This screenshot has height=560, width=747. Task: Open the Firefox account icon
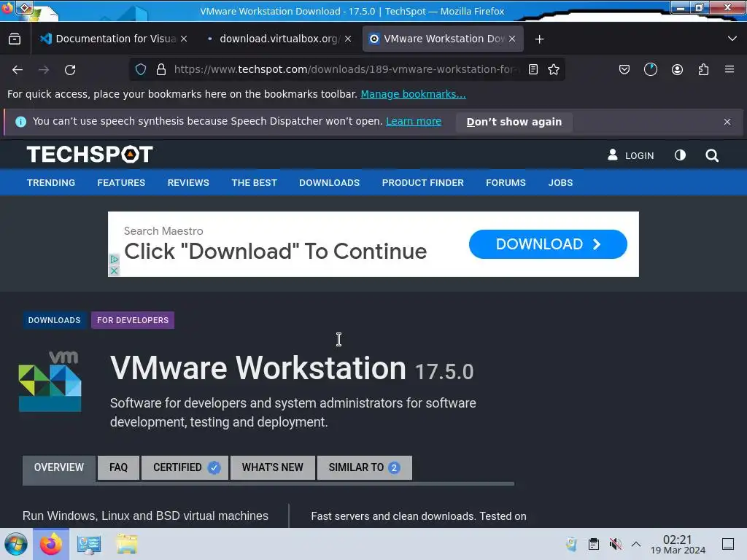click(x=677, y=69)
